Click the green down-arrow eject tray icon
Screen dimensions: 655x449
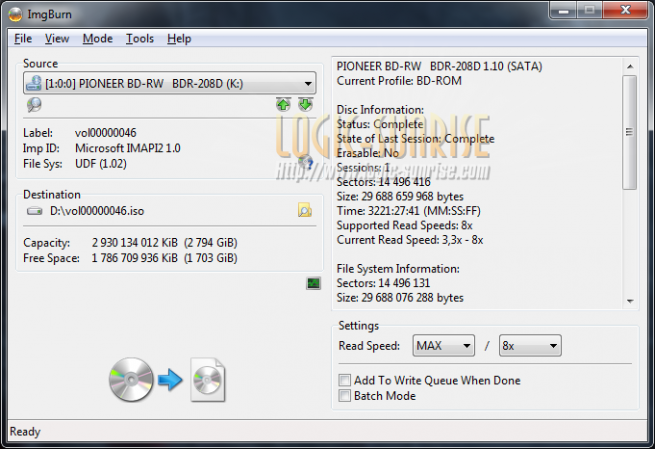point(306,104)
